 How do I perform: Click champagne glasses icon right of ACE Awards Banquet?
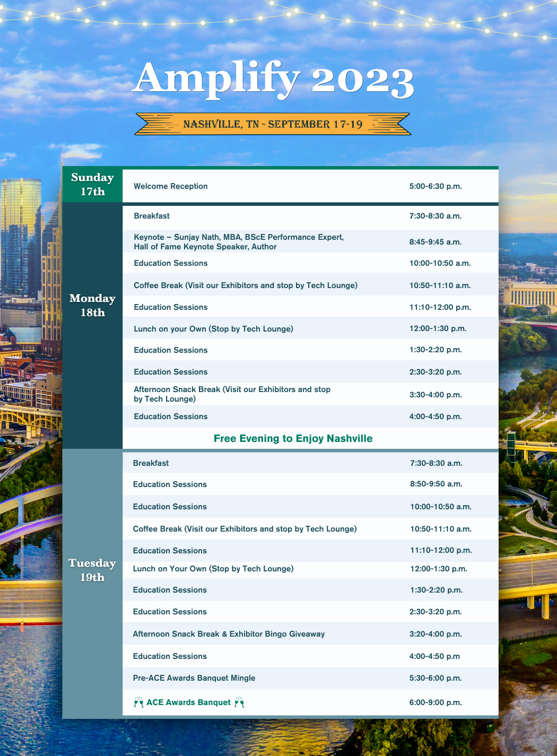tap(239, 702)
